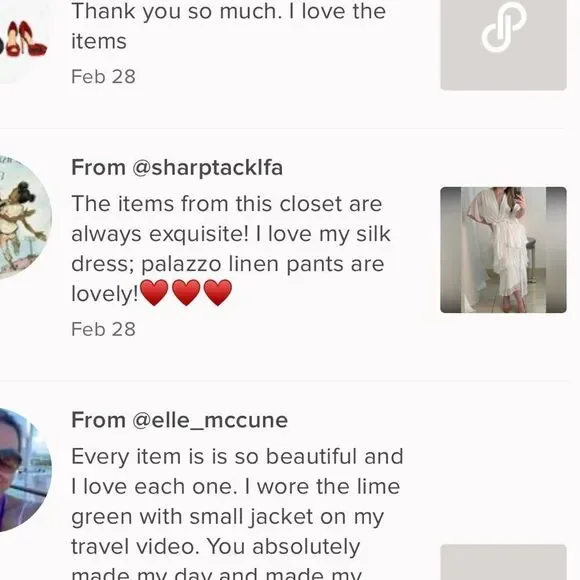Tap the 'From' label in sharptacklfa header
The height and width of the screenshot is (580, 580).
pyautogui.click(x=98, y=168)
